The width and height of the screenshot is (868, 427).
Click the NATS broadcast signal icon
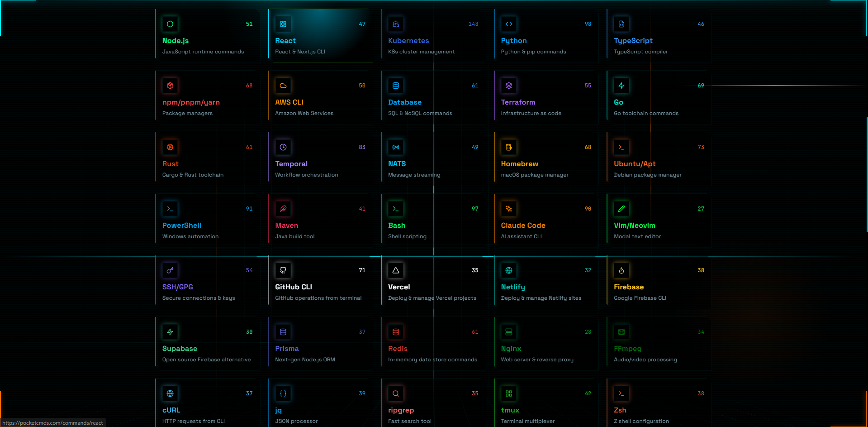[396, 147]
